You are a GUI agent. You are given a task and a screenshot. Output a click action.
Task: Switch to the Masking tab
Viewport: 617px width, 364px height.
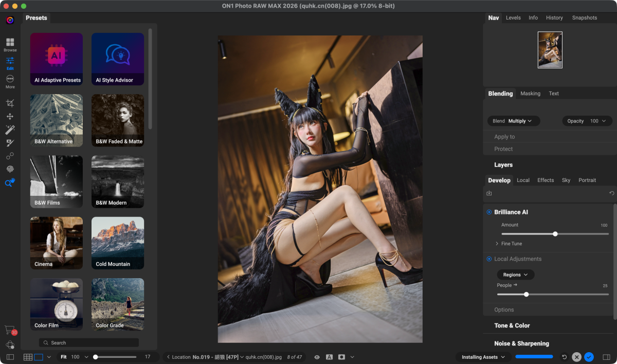[530, 94]
